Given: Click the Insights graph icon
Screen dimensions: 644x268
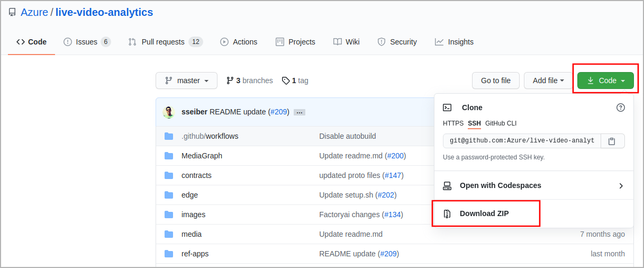Looking at the screenshot, I should tap(439, 42).
